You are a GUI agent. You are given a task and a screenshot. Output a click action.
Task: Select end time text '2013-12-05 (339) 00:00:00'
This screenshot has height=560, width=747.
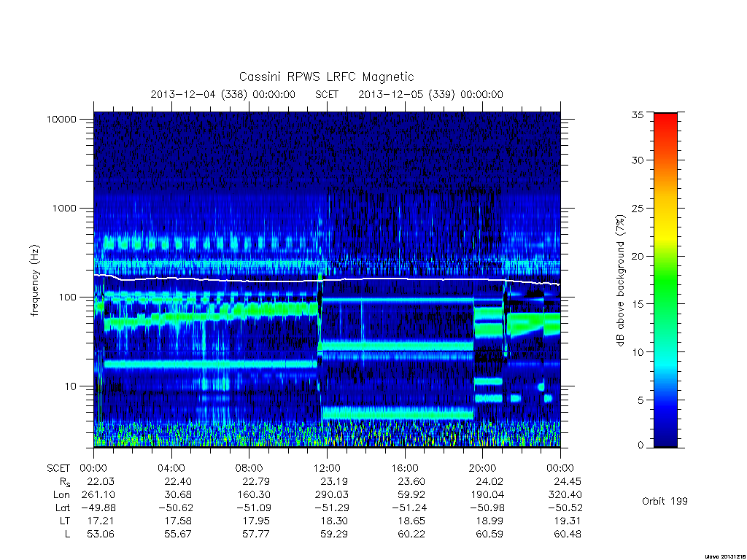(430, 94)
